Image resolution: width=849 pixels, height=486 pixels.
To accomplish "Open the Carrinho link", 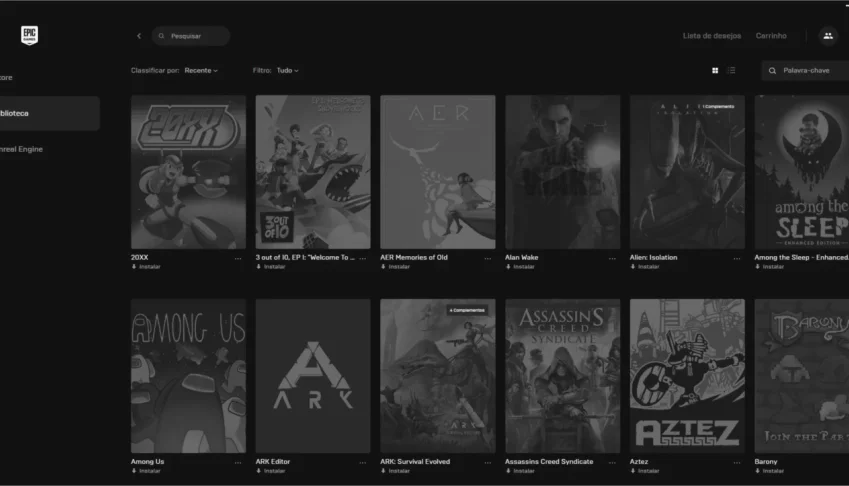I will tap(771, 36).
